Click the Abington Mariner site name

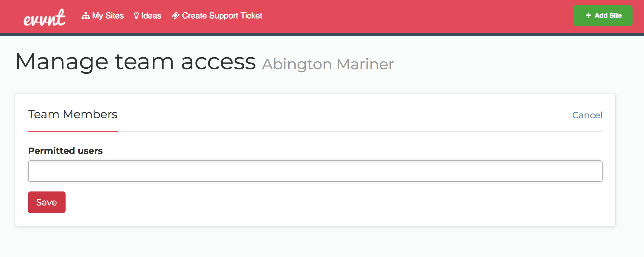point(328,64)
